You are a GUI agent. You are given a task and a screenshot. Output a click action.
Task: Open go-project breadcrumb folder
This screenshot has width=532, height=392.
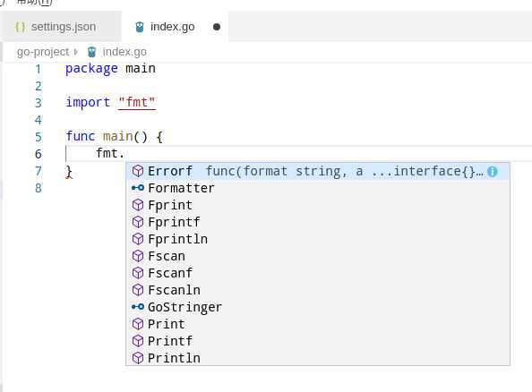pos(43,52)
